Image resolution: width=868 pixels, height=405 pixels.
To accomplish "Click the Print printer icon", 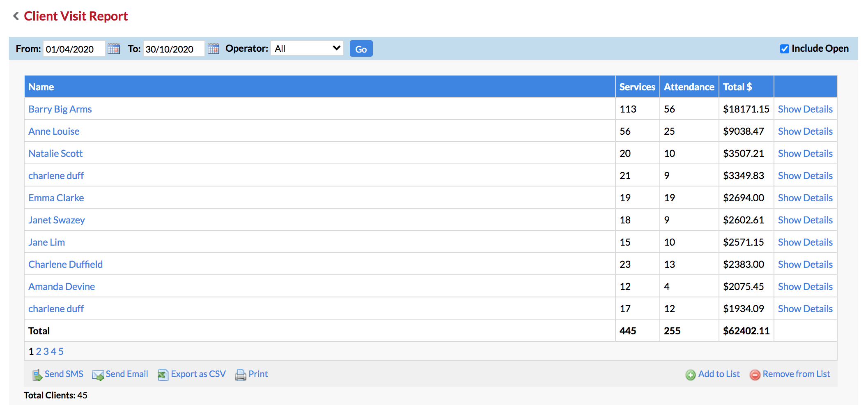I will pyautogui.click(x=241, y=375).
